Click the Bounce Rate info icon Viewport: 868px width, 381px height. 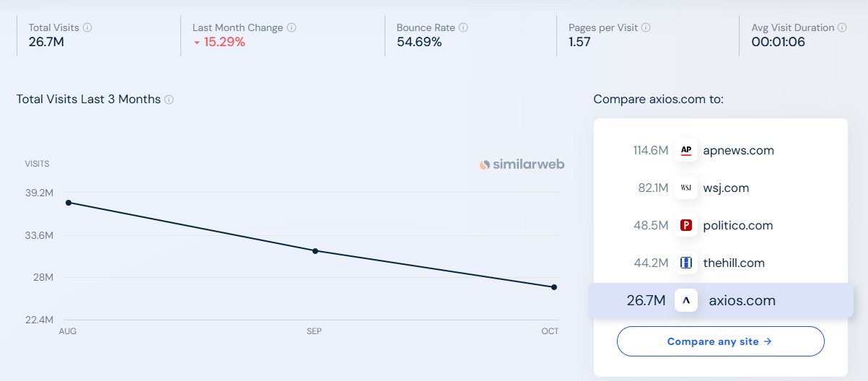(463, 27)
